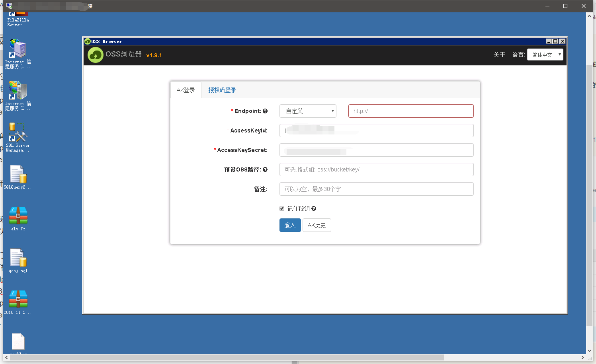
Task: Click OSS Browser title bar app icon
Action: (88, 41)
